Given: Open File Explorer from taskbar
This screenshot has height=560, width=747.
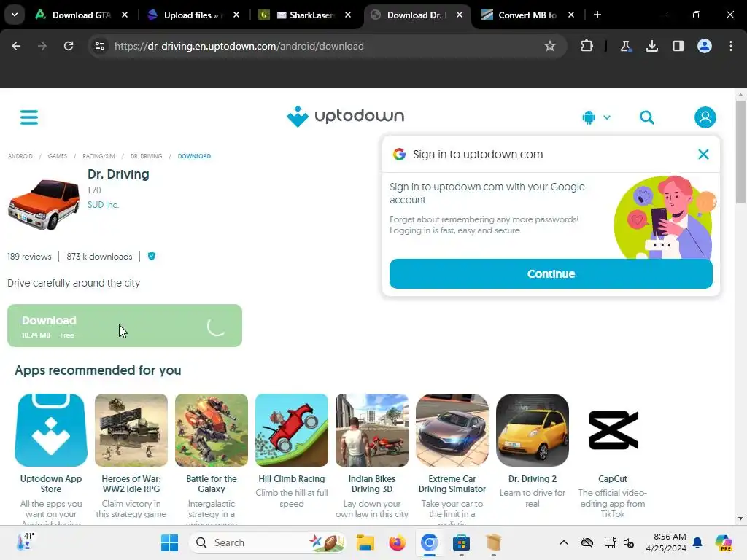Looking at the screenshot, I should 365,542.
